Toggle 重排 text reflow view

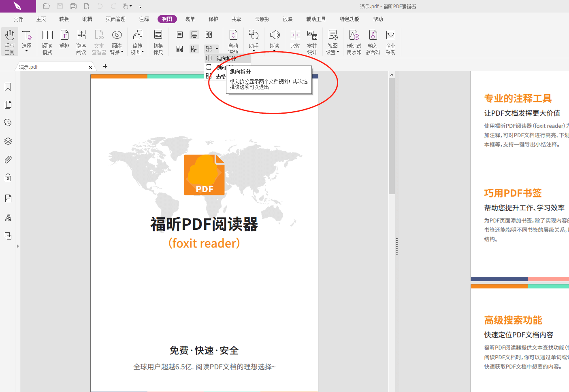[64, 40]
